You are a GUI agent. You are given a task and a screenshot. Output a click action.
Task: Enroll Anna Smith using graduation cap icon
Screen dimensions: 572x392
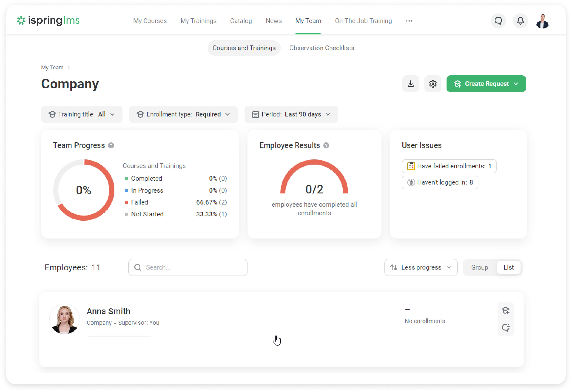click(506, 311)
